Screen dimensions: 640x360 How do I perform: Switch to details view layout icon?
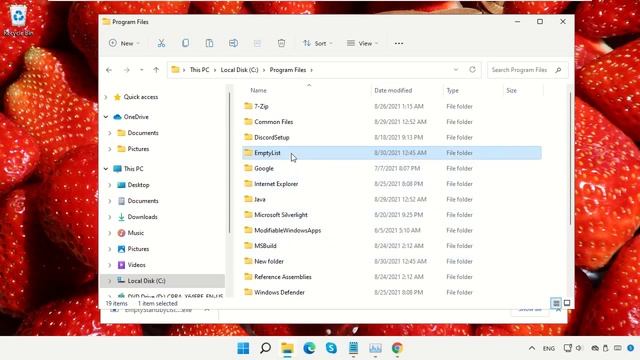click(x=556, y=303)
